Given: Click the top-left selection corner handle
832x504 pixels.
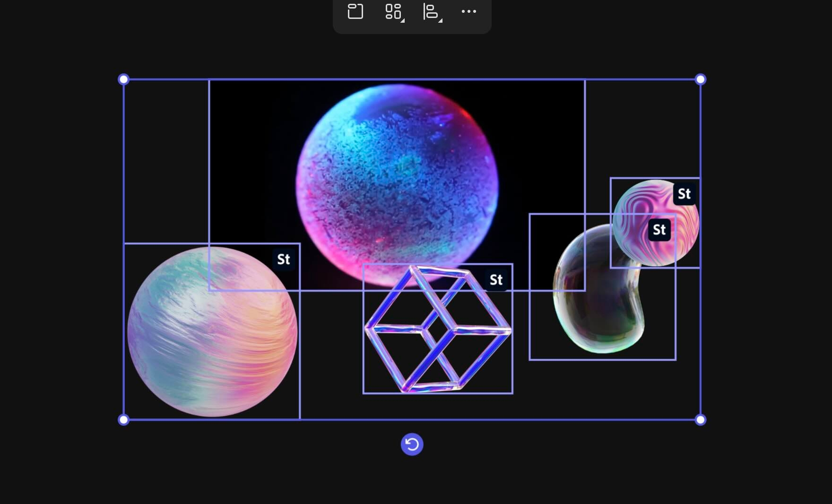Looking at the screenshot, I should coord(123,79).
